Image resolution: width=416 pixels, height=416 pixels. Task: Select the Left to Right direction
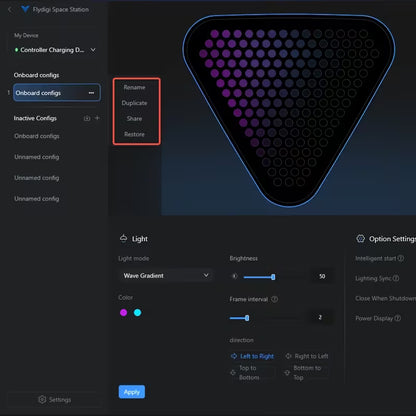pyautogui.click(x=252, y=356)
